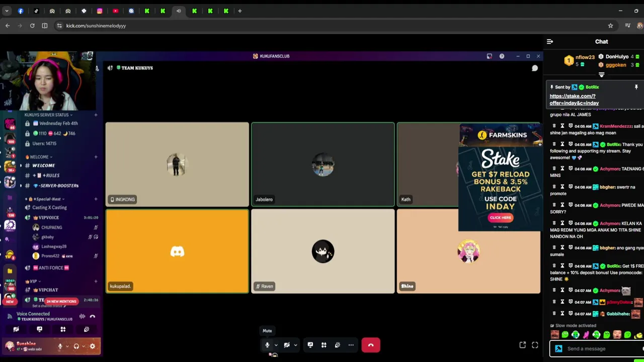Open activities icon in call toolbar
Image resolution: width=644 pixels, height=362 pixels.
pyautogui.click(x=324, y=345)
